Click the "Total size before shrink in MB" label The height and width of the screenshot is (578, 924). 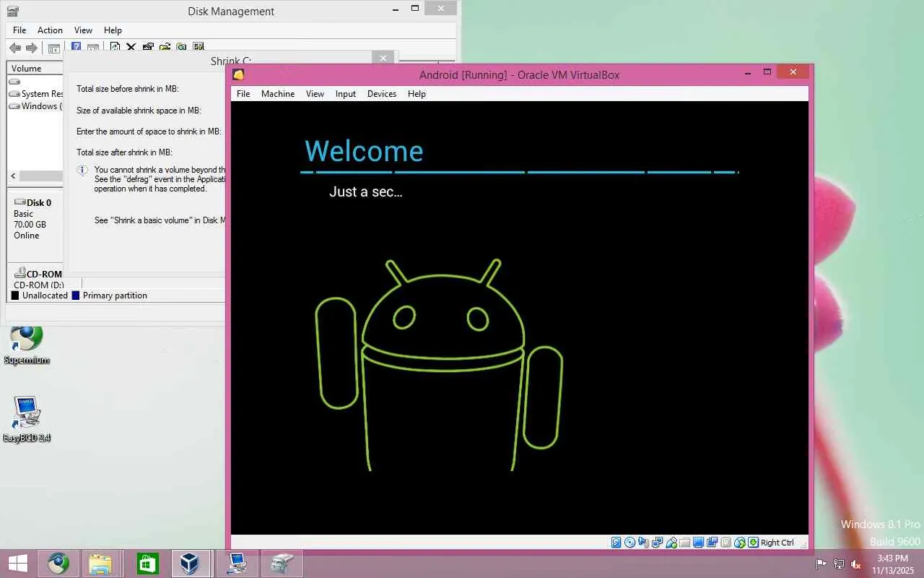click(x=128, y=89)
